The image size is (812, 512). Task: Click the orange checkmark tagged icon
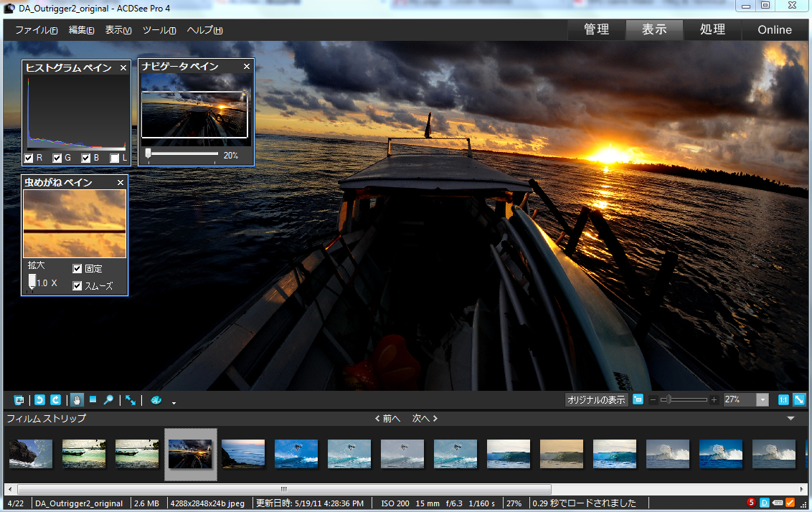tap(790, 502)
